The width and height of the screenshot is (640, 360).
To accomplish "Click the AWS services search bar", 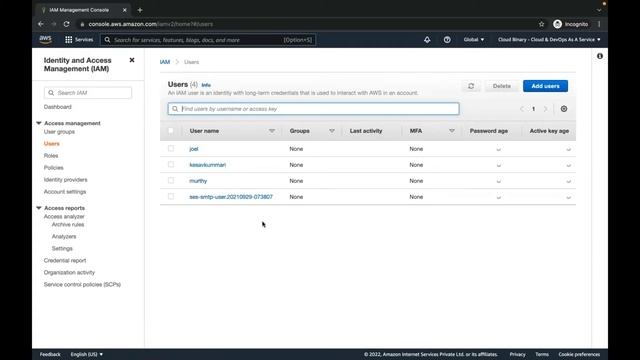I will pos(208,40).
